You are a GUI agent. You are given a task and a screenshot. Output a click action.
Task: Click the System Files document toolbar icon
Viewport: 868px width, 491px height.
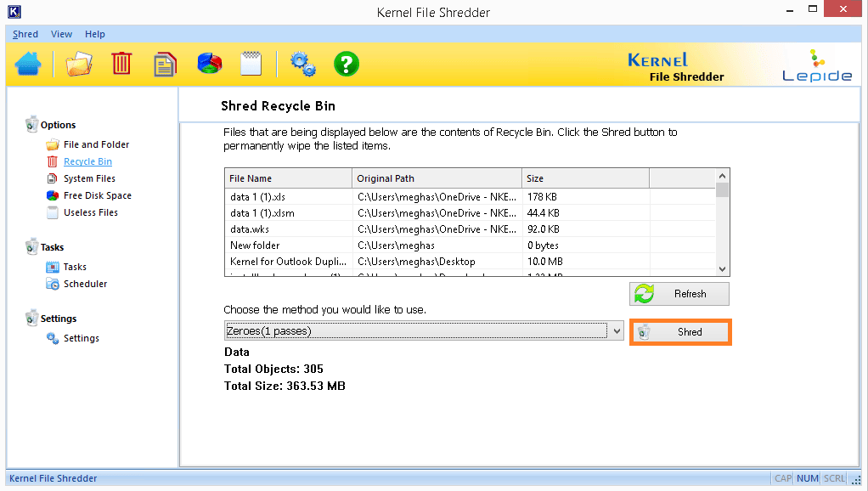(165, 65)
